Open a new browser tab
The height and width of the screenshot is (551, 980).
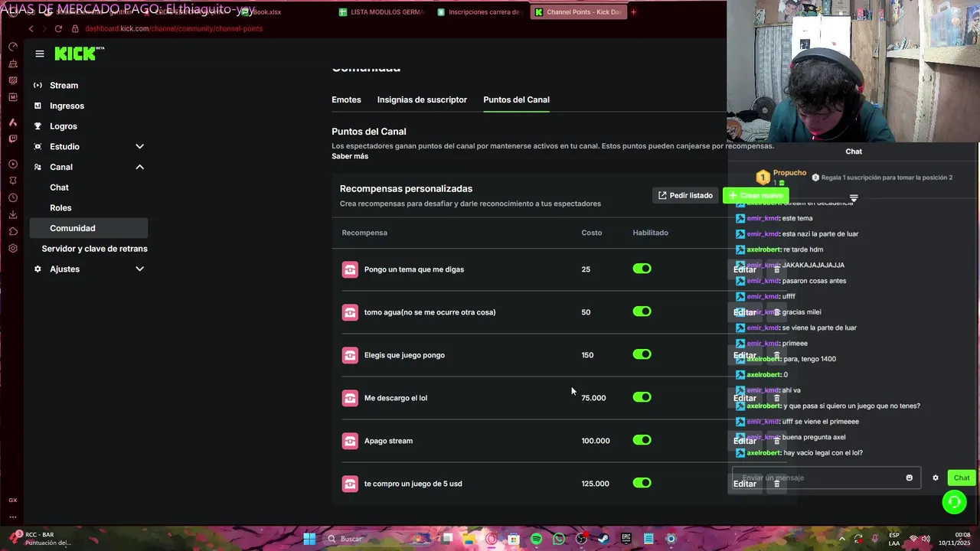click(x=633, y=11)
